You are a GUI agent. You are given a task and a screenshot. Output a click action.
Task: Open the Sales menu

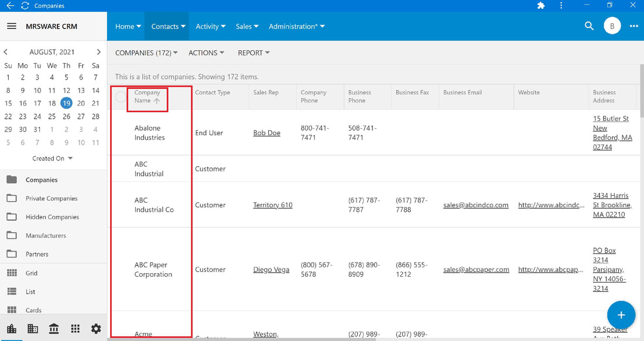point(247,26)
